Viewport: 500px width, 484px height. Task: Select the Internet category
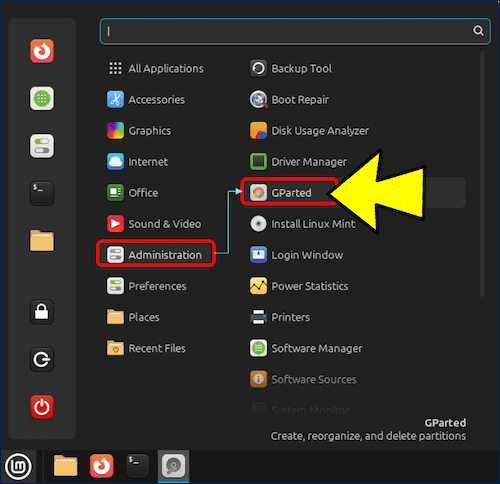pyautogui.click(x=137, y=162)
